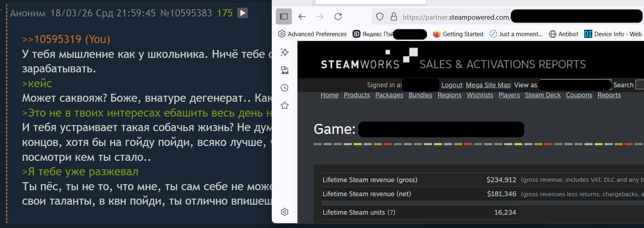Viewport: 644px width, 228px height.
Task: Click the Advanced Preferences gear favicon
Action: [282, 34]
